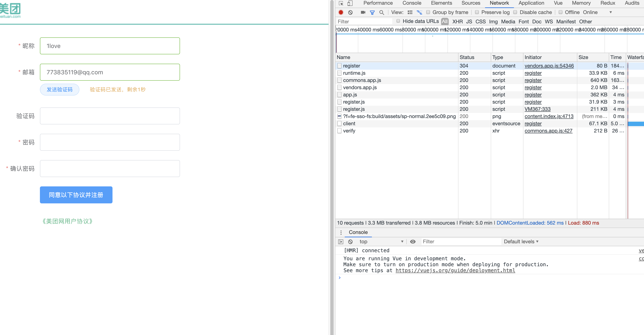The height and width of the screenshot is (335, 644).
Task: Click the clear/stop recording icon
Action: click(349, 12)
